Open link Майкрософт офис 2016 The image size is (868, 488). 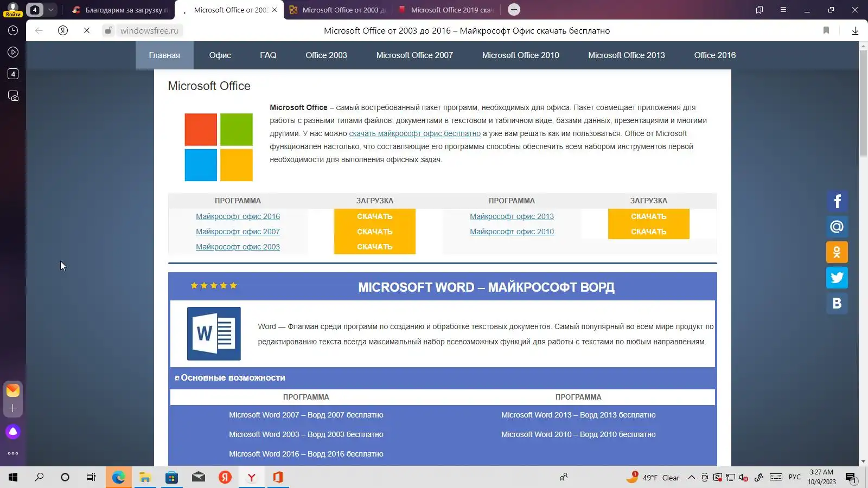point(238,216)
